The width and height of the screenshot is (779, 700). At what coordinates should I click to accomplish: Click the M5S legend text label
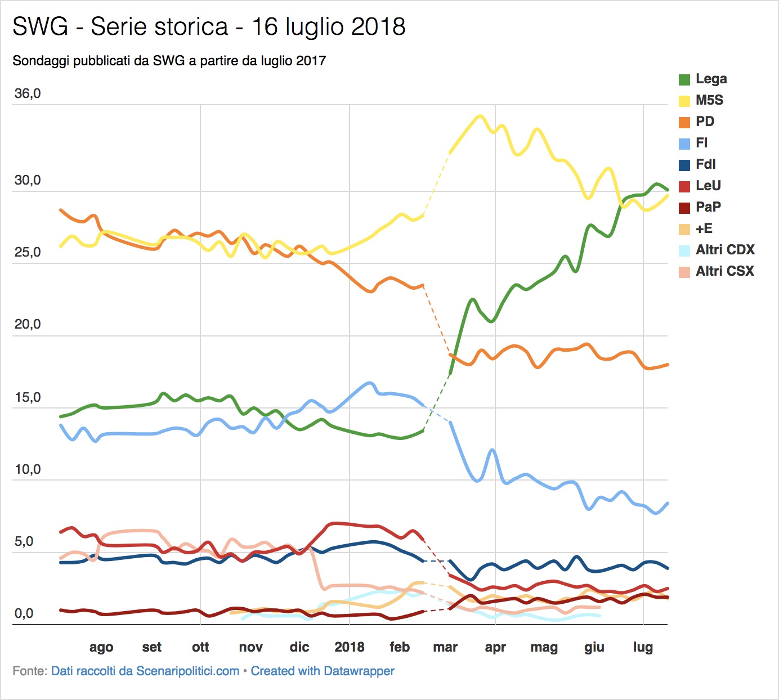(709, 100)
